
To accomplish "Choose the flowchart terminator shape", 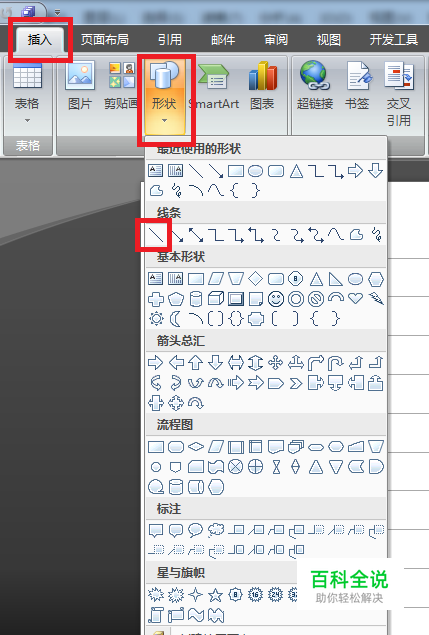I will tap(316, 447).
